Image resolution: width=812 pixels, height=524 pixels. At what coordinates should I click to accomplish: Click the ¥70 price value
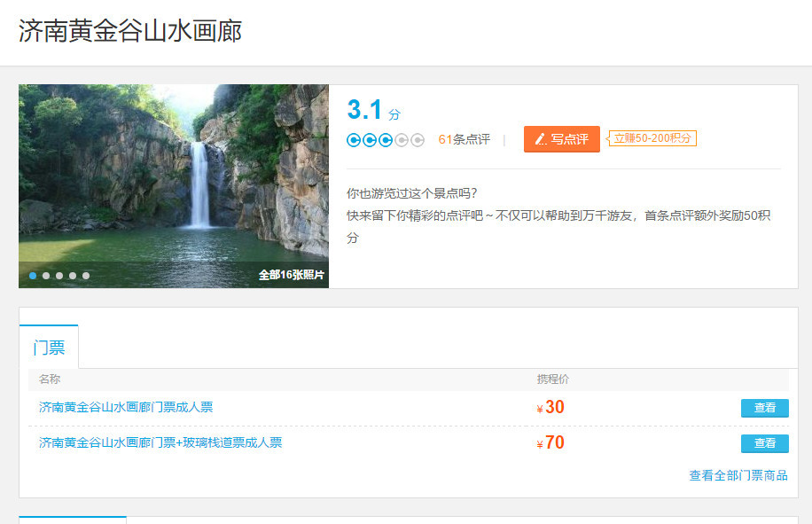click(x=550, y=442)
